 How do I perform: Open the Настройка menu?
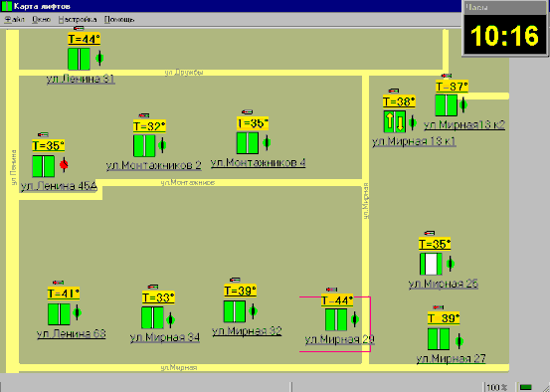click(x=78, y=20)
